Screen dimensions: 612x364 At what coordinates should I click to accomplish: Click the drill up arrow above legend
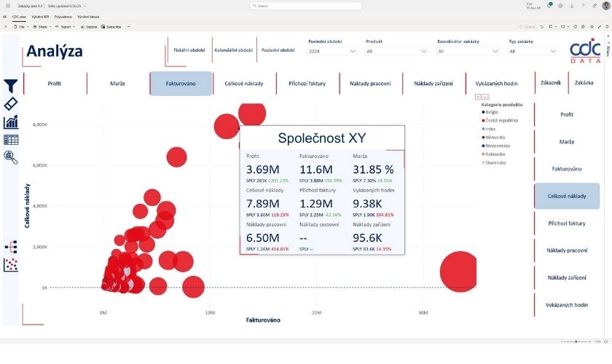[x=478, y=97]
